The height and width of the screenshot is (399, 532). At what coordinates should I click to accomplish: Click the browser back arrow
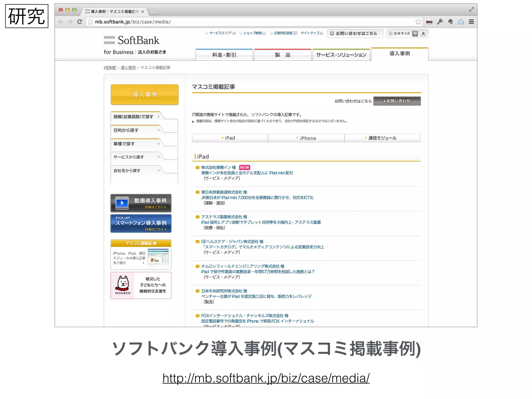[x=61, y=22]
